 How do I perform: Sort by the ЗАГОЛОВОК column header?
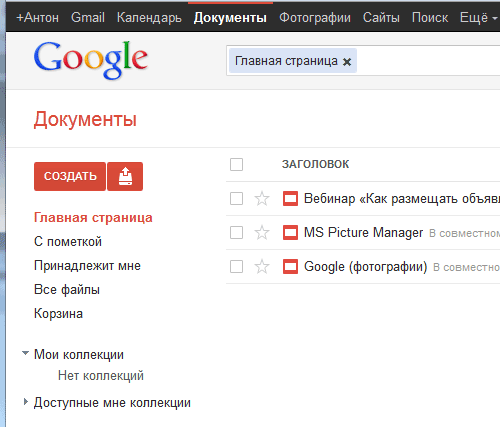315,164
